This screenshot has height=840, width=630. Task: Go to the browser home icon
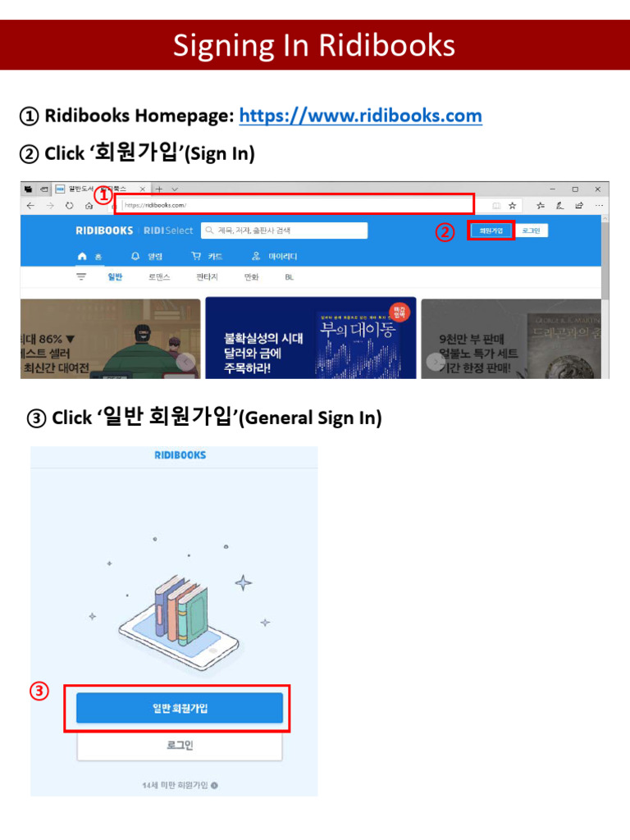tap(89, 206)
